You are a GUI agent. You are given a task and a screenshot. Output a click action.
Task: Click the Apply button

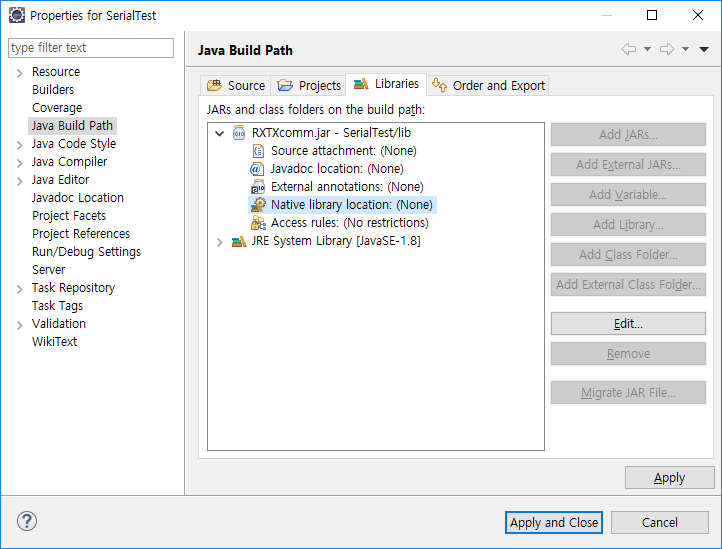[670, 478]
